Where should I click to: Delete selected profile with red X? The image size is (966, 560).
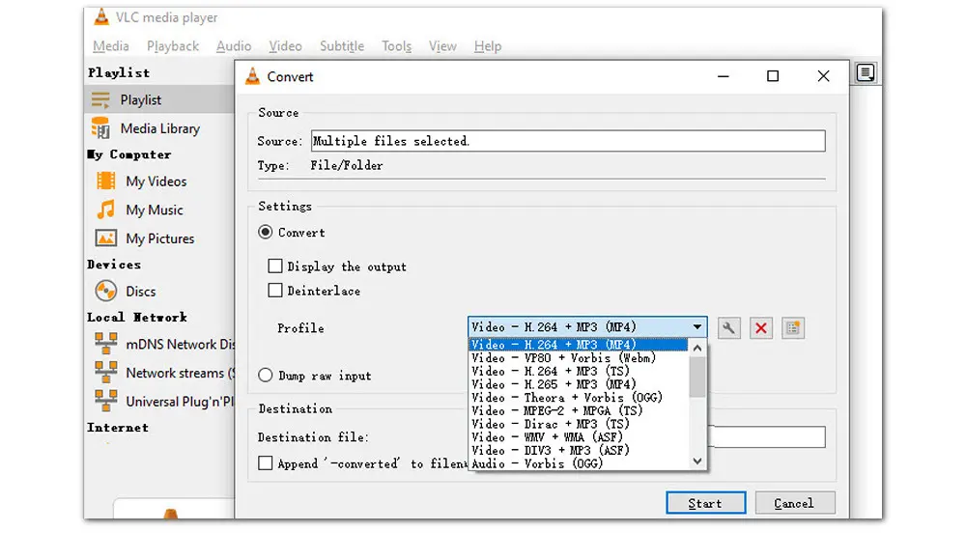pyautogui.click(x=761, y=327)
